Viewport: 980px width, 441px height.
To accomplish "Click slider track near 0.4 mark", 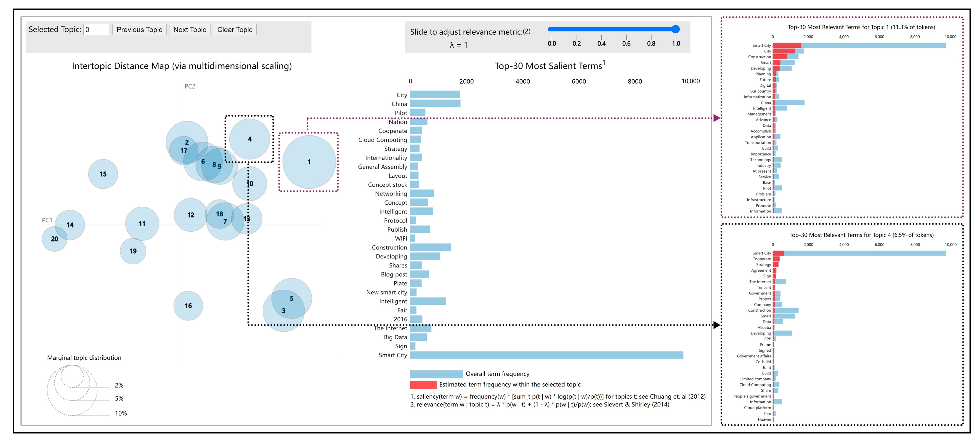I will (x=601, y=29).
